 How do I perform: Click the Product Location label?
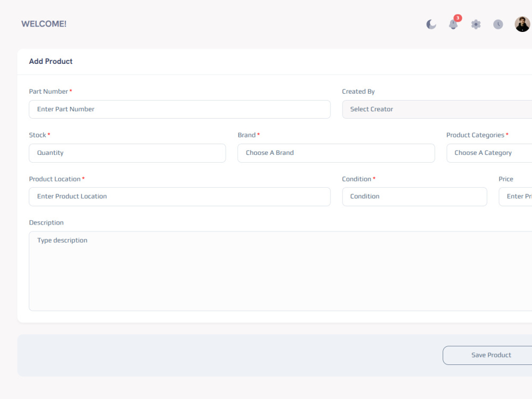coord(55,179)
